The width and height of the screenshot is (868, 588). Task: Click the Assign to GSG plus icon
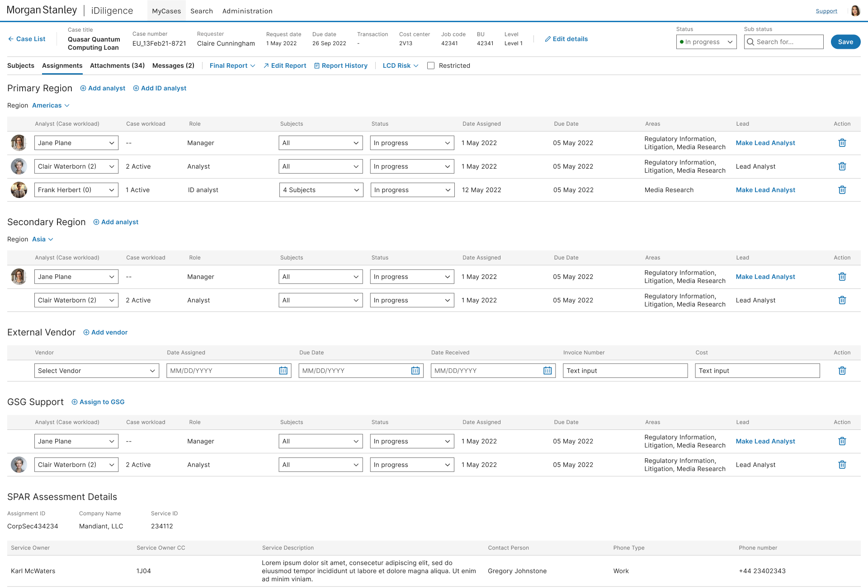(x=75, y=402)
